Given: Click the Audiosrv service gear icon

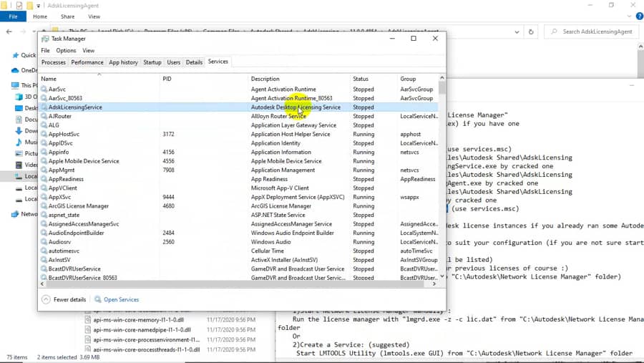Looking at the screenshot, I should click(x=44, y=242).
